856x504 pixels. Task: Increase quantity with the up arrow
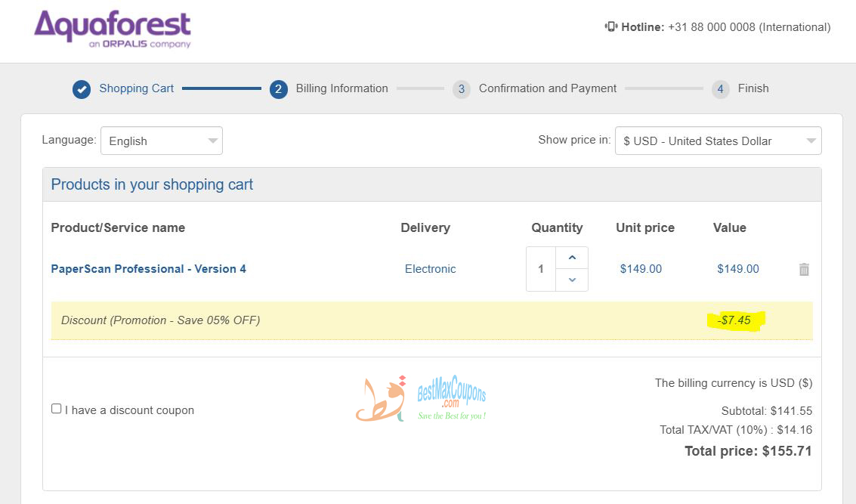coord(572,258)
